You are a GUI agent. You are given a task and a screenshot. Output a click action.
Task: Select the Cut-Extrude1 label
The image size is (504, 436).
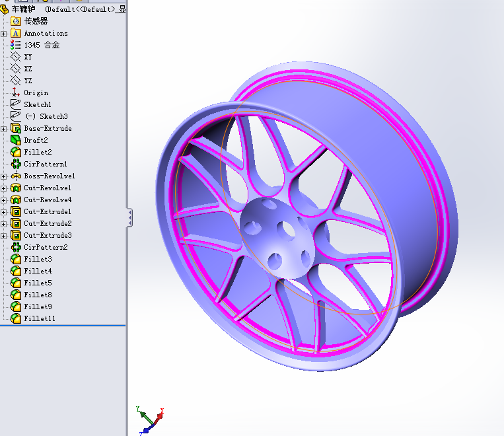click(x=48, y=211)
